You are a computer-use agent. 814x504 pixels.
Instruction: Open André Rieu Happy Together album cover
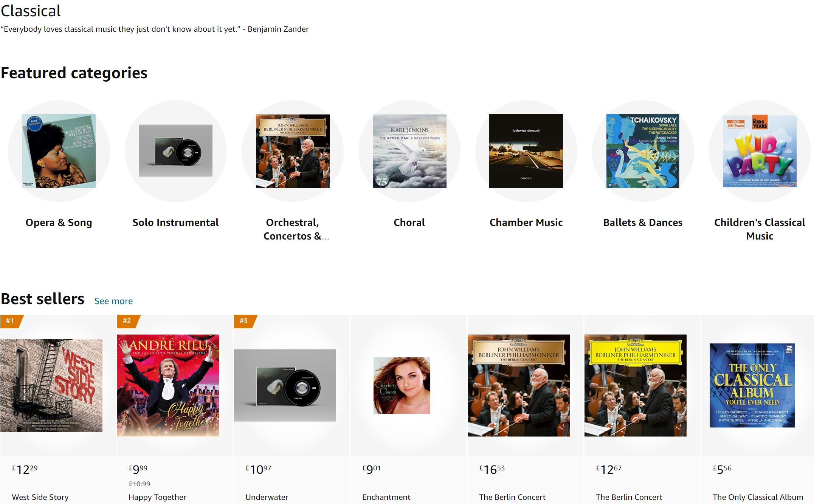168,385
